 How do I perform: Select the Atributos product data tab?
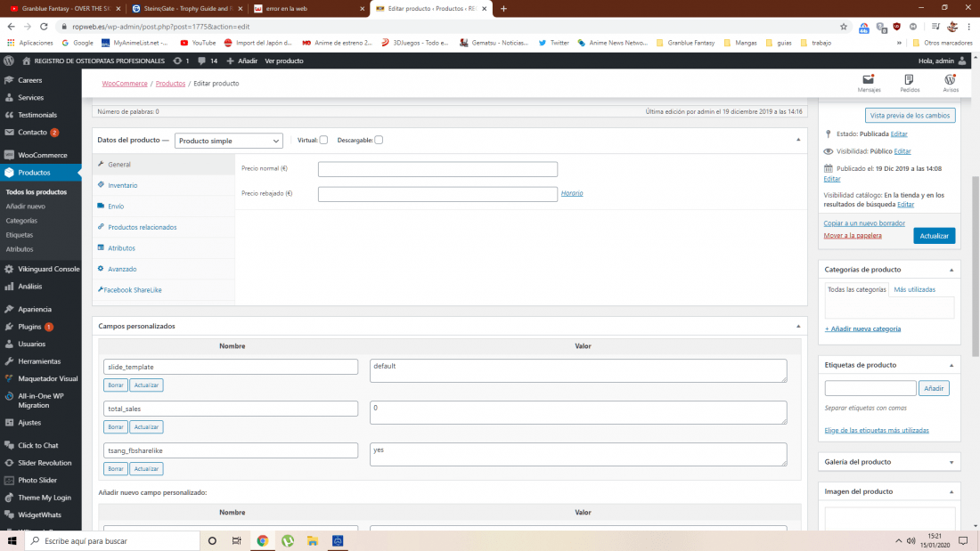click(x=164, y=248)
